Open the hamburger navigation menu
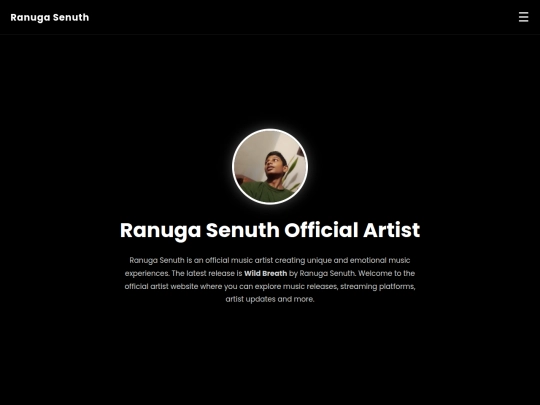The height and width of the screenshot is (405, 540). click(x=523, y=17)
